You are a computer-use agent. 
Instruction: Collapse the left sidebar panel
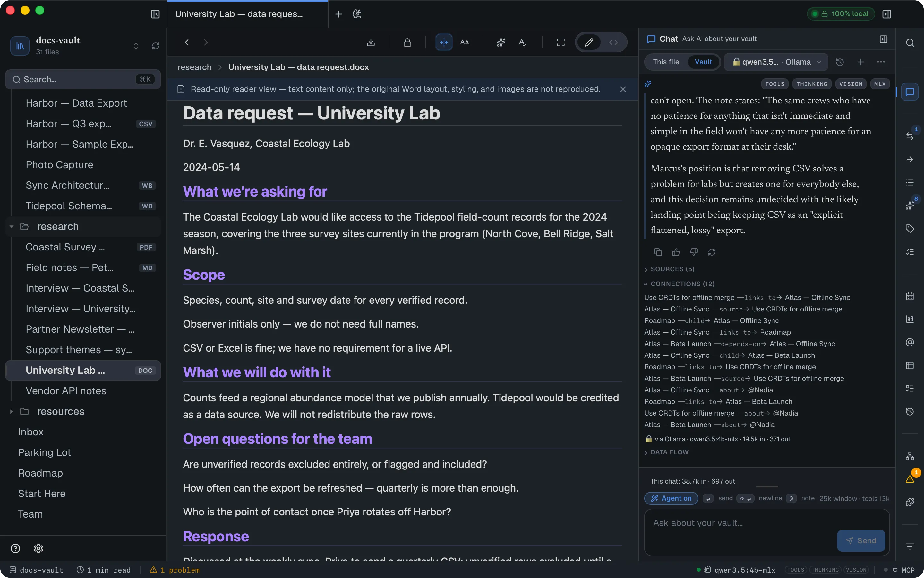[x=155, y=14]
